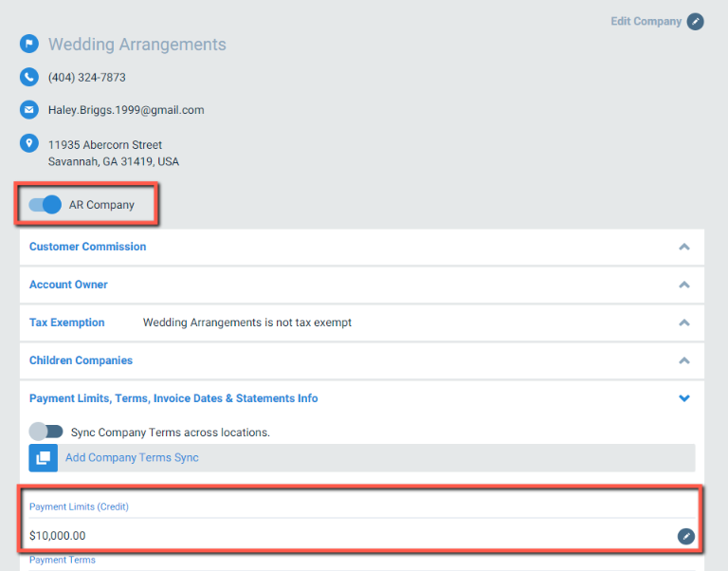Viewport: 728px width, 571px height.
Task: Click the location pin icon by the address
Action: pyautogui.click(x=29, y=143)
